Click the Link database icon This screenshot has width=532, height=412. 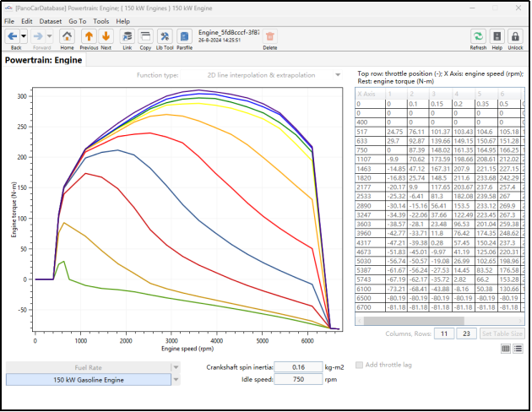[x=128, y=36]
